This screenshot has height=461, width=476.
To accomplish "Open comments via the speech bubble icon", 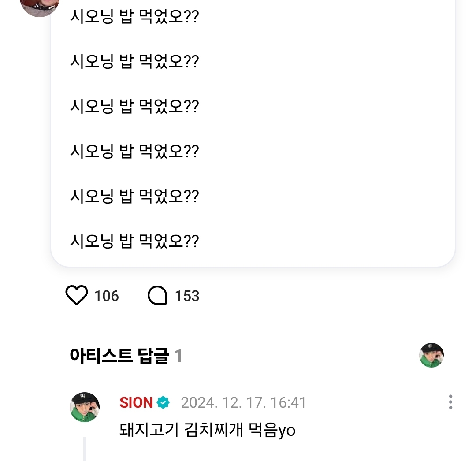I will click(x=157, y=296).
